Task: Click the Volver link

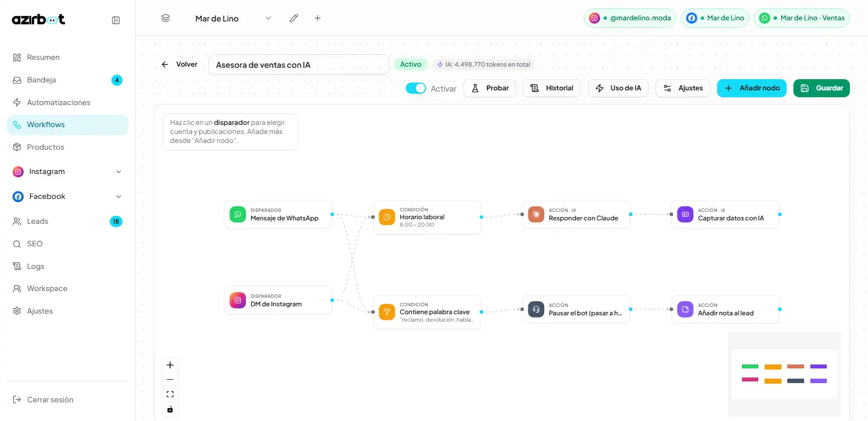Action: 186,64
